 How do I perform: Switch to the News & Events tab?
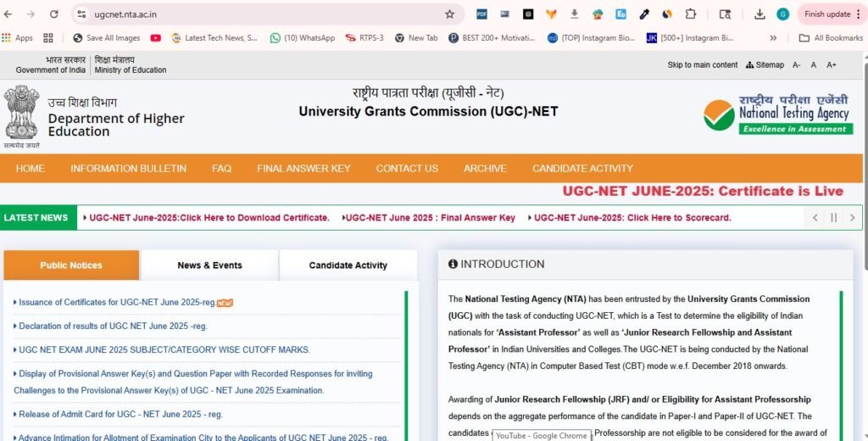pos(210,265)
